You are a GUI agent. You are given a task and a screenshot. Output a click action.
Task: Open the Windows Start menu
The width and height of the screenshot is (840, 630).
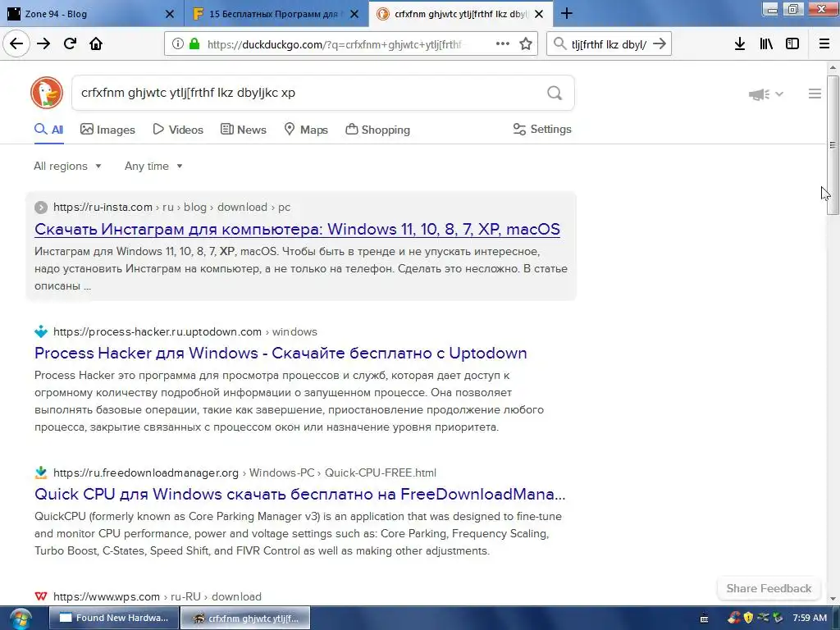click(21, 619)
